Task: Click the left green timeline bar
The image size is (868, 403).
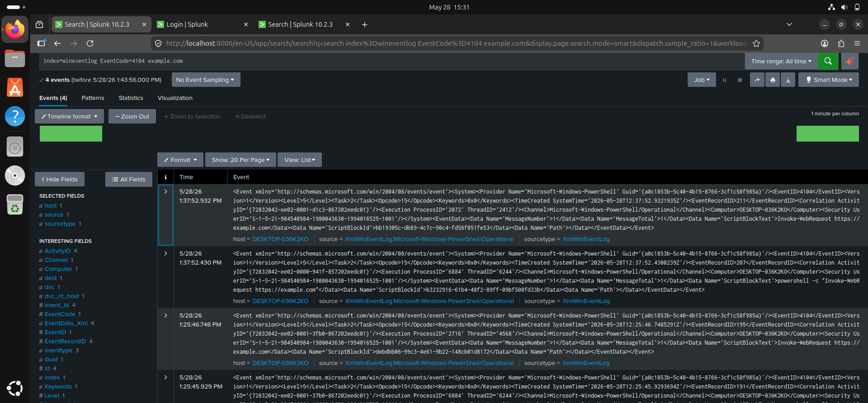Action: pyautogui.click(x=71, y=134)
